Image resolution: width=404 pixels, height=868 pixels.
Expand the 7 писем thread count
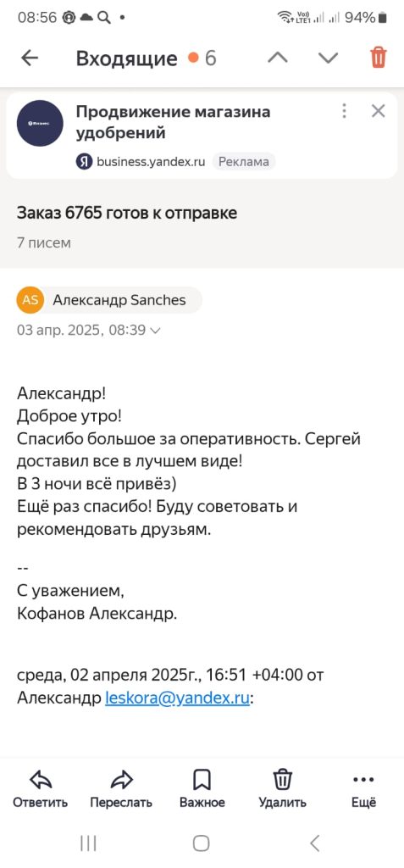tap(44, 243)
